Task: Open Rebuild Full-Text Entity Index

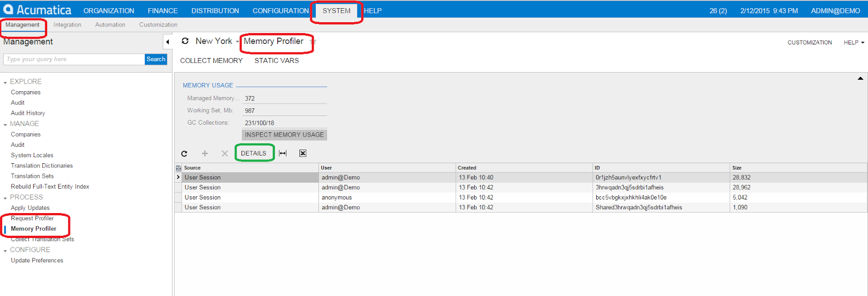Action: pos(50,186)
